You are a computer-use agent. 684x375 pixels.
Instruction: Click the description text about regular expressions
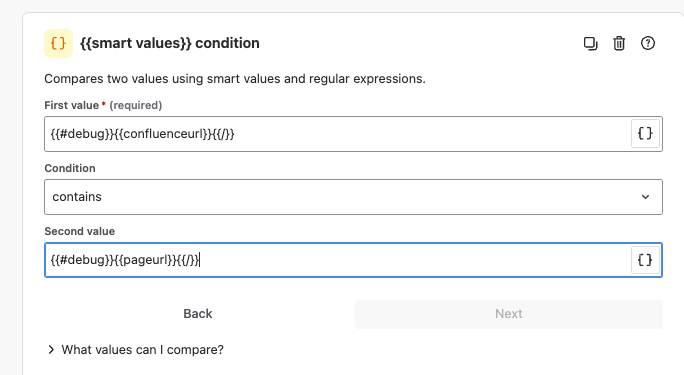235,79
